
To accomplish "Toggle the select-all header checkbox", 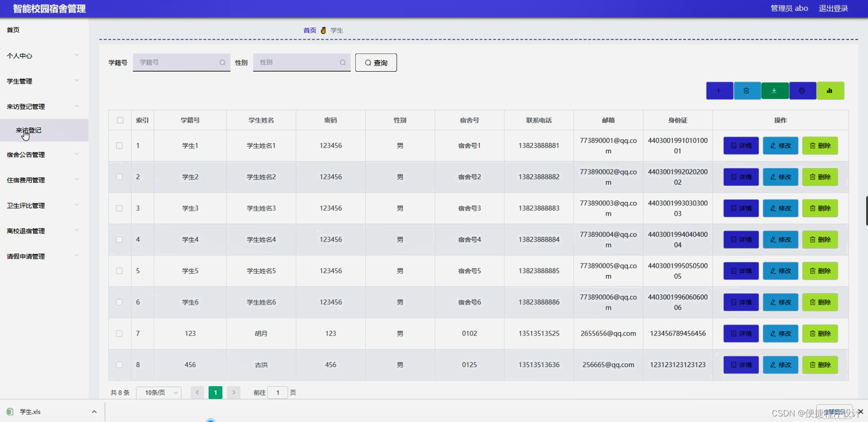I will [120, 120].
